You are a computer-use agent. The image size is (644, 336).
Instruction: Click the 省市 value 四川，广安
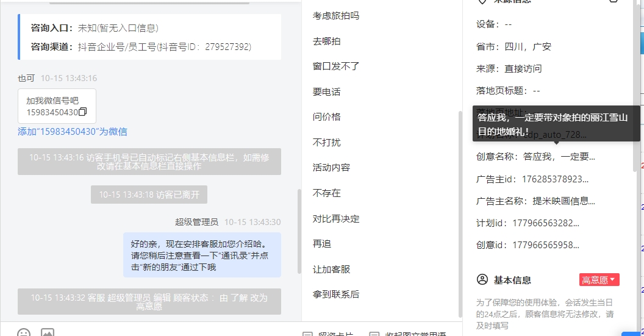pos(528,46)
